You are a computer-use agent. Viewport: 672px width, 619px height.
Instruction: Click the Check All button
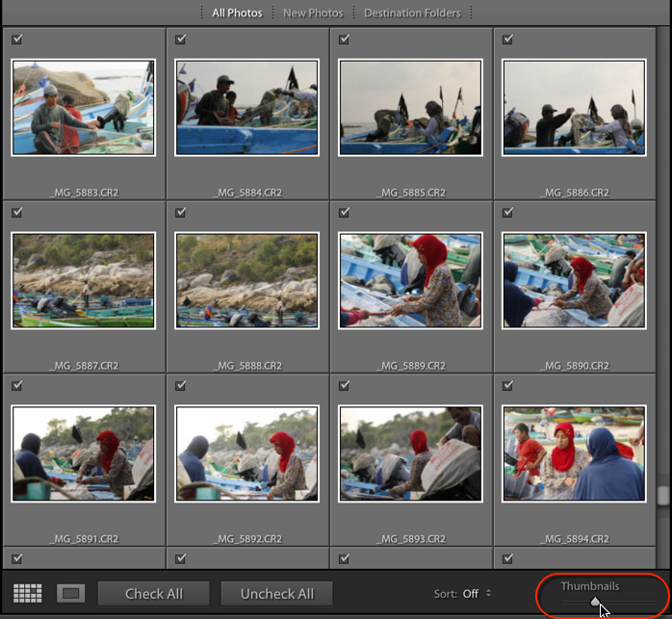point(154,594)
